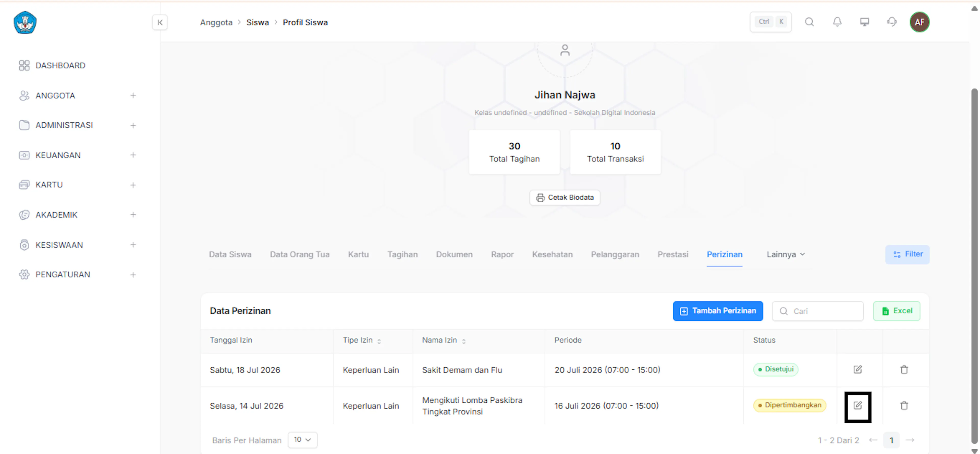Switch to the Pelanggaran tab
Screen dimensions: 980x454
click(615, 254)
